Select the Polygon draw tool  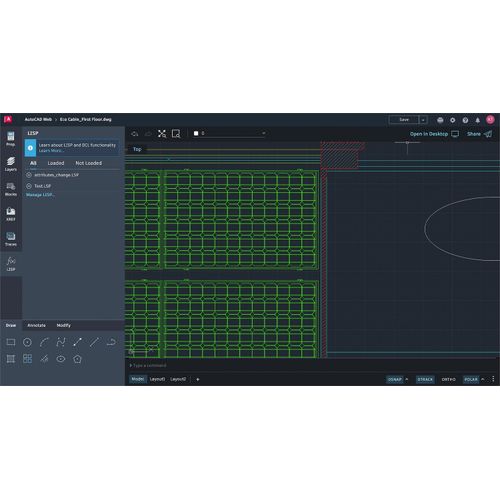tap(77, 359)
